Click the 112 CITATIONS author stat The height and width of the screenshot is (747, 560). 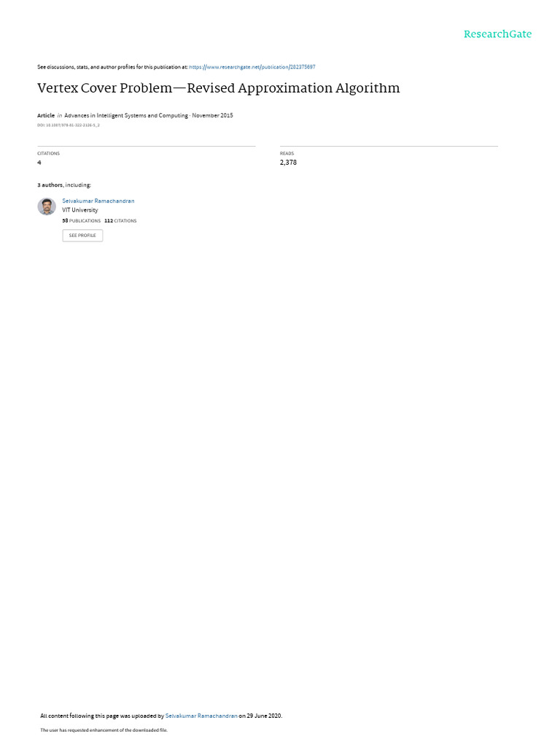[120, 221]
